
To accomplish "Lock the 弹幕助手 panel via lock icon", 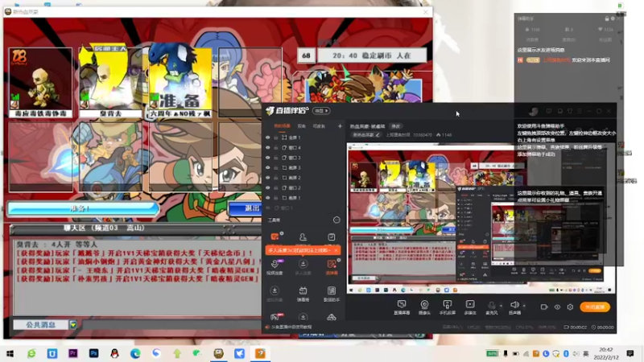I will (607, 19).
